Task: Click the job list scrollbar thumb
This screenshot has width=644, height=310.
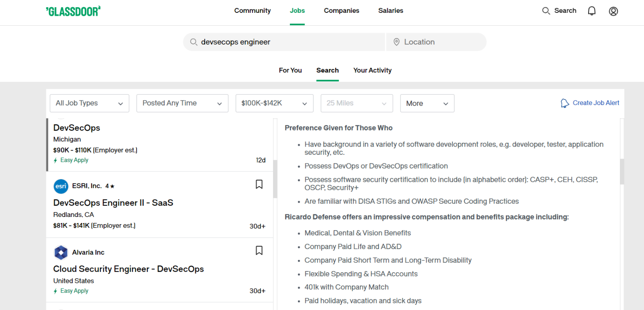Action: pos(275,179)
